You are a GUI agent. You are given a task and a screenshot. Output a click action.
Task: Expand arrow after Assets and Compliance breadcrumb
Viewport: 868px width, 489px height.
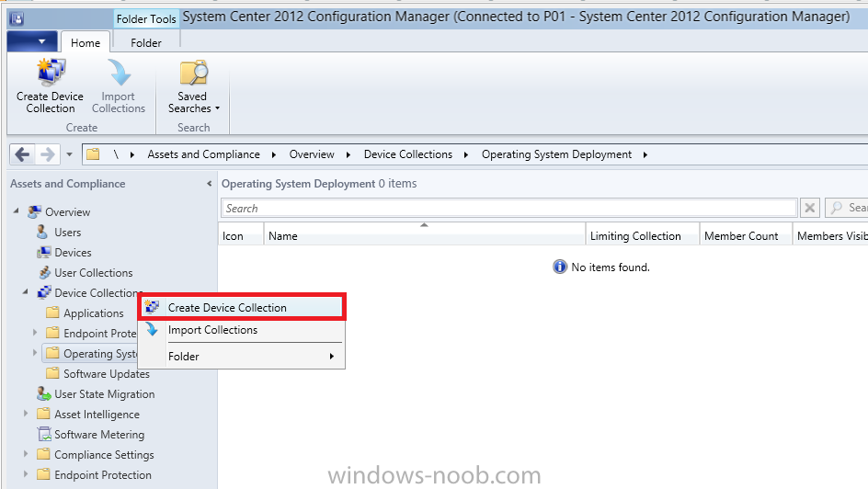273,155
